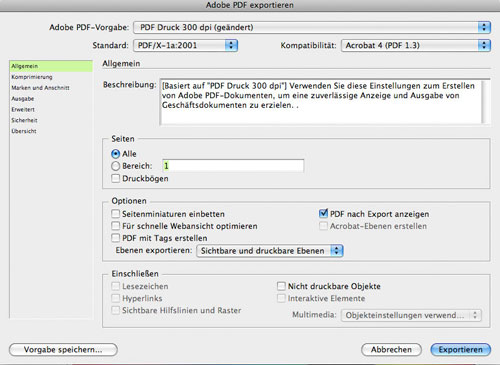The width and height of the screenshot is (500, 365).
Task: Enable PDF mit Tags erstellen checkbox
Action: pyautogui.click(x=115, y=238)
